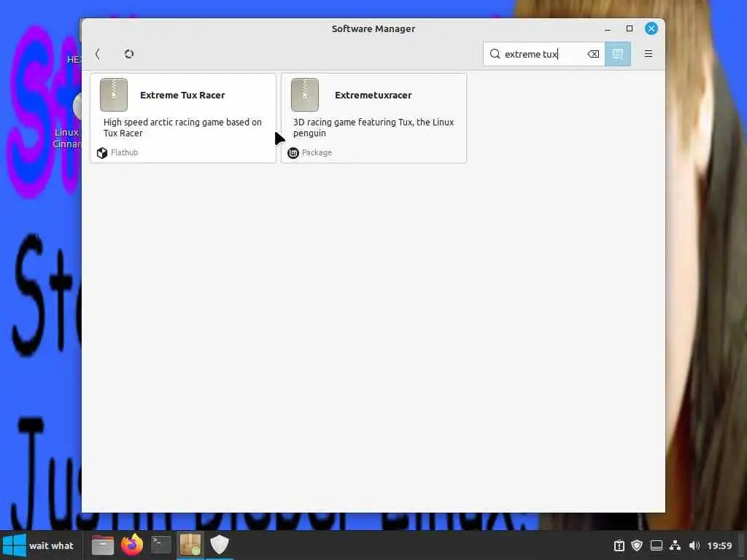This screenshot has height=560, width=747.
Task: Click the 19:59 clock
Action: 719,545
